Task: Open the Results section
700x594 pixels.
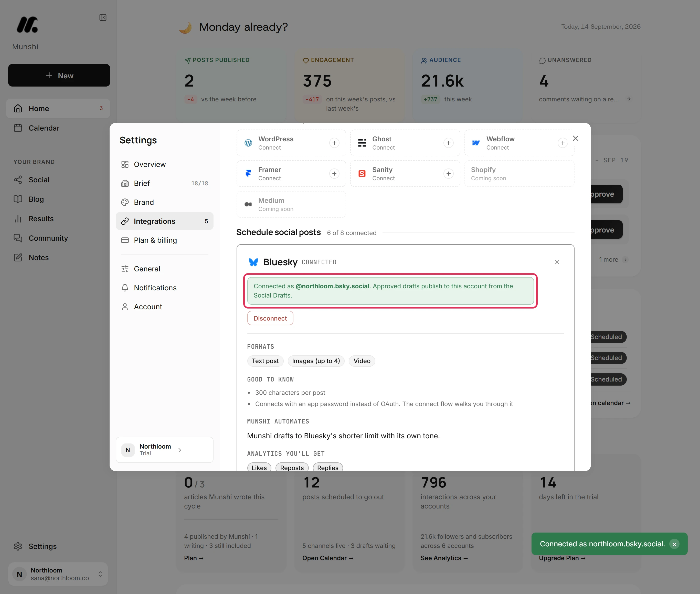Action: [58, 219]
